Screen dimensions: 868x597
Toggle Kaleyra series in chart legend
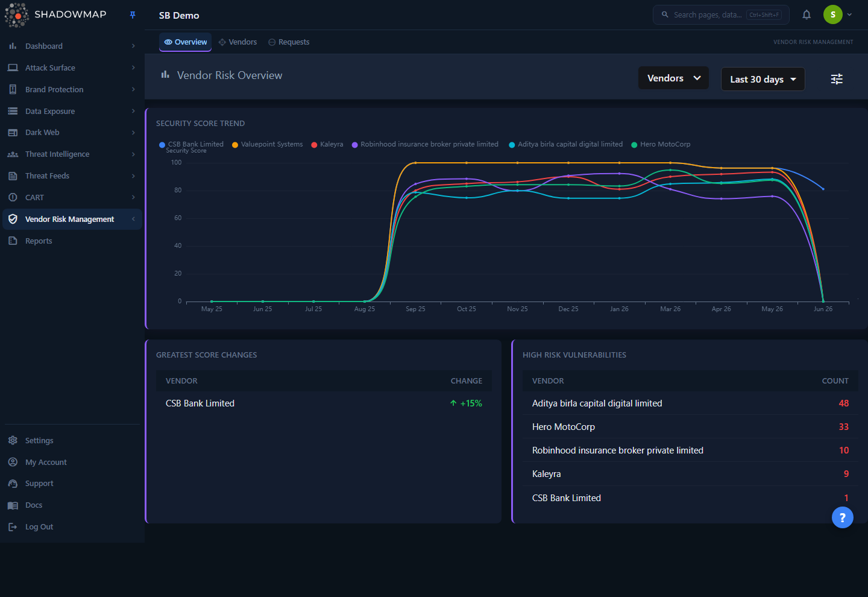tap(327, 144)
